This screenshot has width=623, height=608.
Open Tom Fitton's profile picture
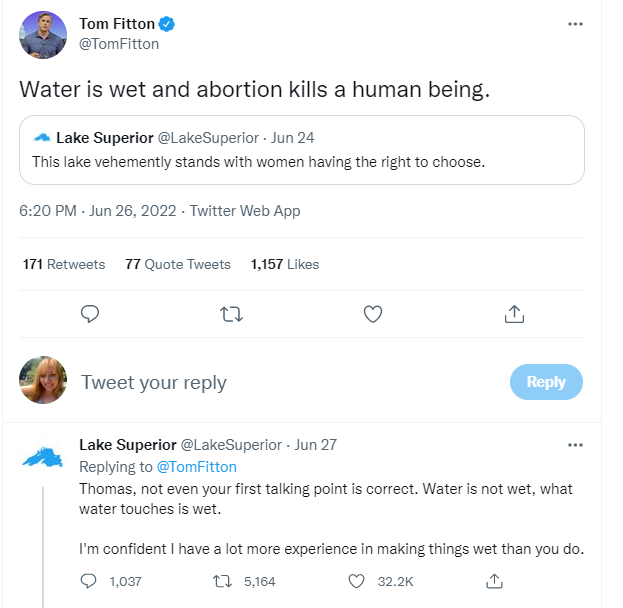coord(44,35)
